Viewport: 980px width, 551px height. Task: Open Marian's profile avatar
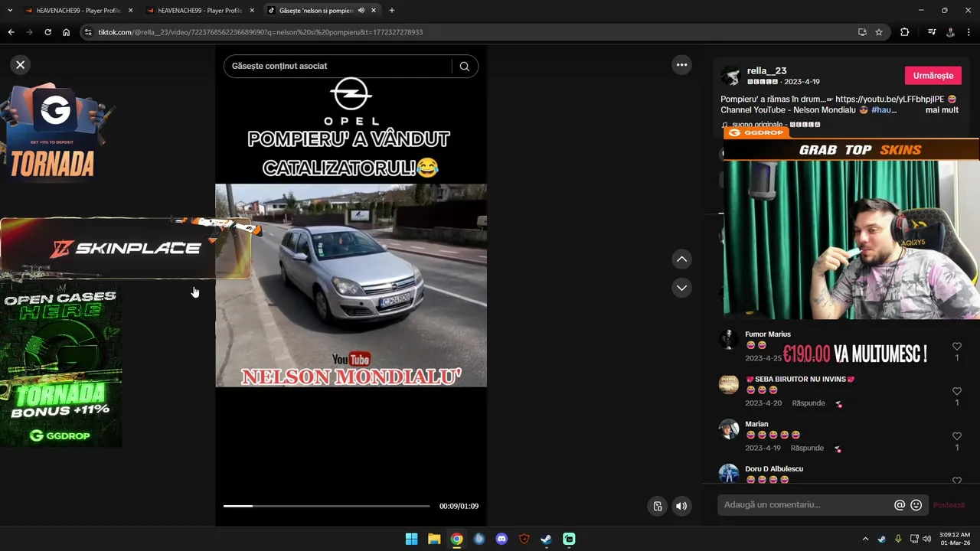729,429
